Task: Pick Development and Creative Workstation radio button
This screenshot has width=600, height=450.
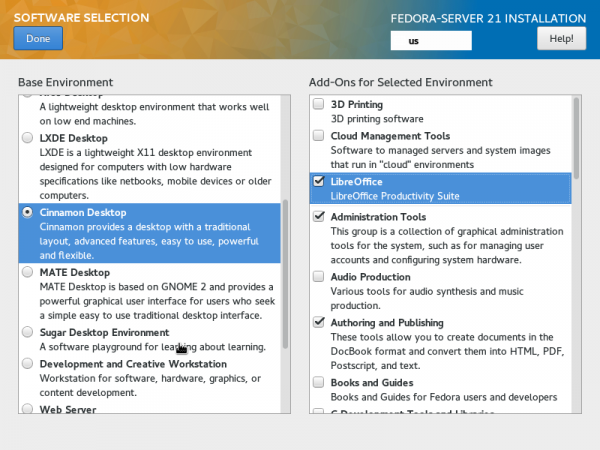Action: [x=28, y=363]
